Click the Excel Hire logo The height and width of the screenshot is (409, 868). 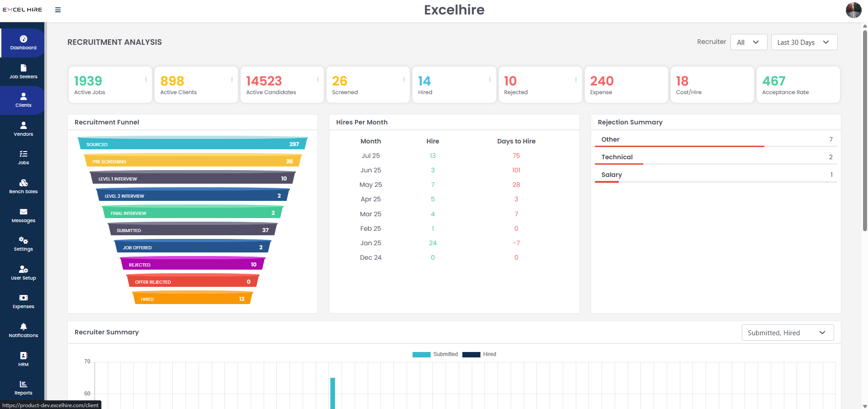[23, 10]
